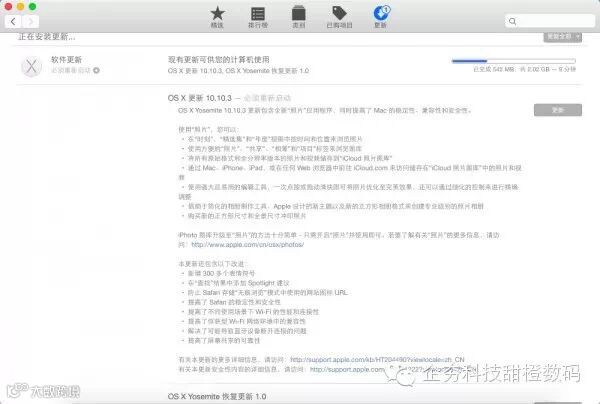The image size is (600, 404).
Task: Open the Featured (精选) star tab
Action: coord(217,17)
